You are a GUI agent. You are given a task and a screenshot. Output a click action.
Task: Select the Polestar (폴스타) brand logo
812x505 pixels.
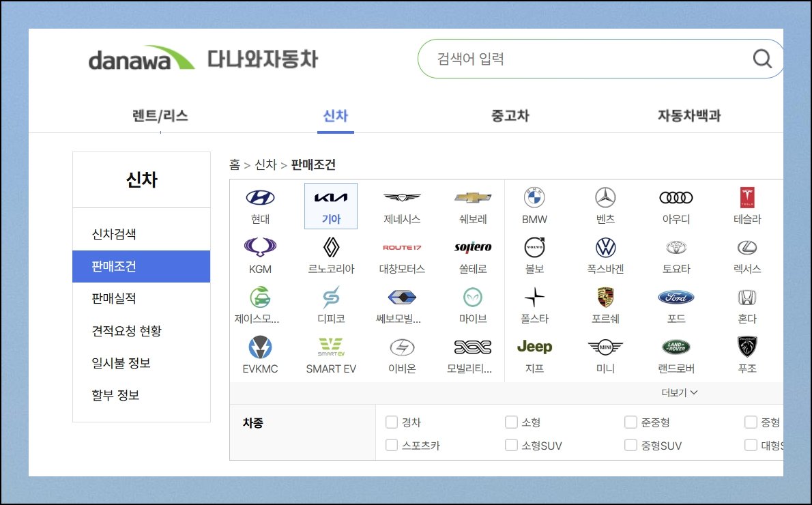[534, 297]
